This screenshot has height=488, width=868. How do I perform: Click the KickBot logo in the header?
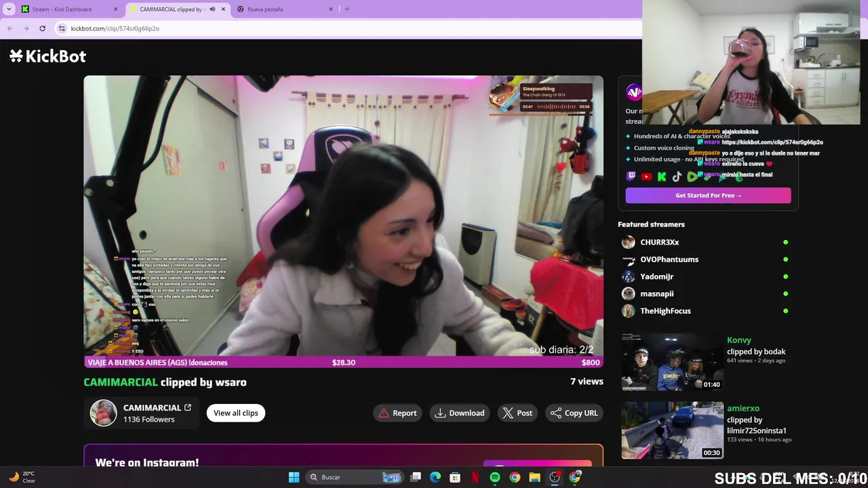(x=47, y=56)
